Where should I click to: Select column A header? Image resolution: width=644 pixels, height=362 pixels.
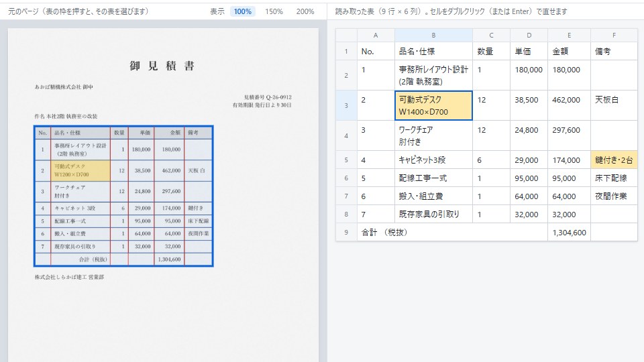tap(376, 36)
